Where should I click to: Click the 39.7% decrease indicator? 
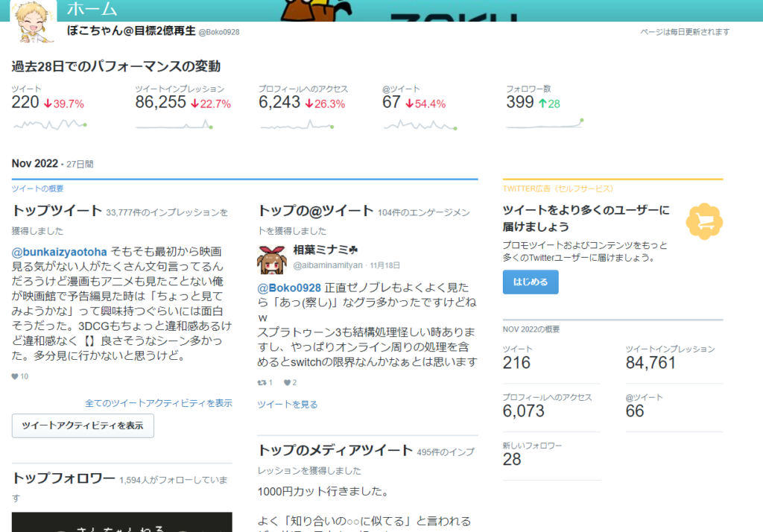tap(64, 104)
